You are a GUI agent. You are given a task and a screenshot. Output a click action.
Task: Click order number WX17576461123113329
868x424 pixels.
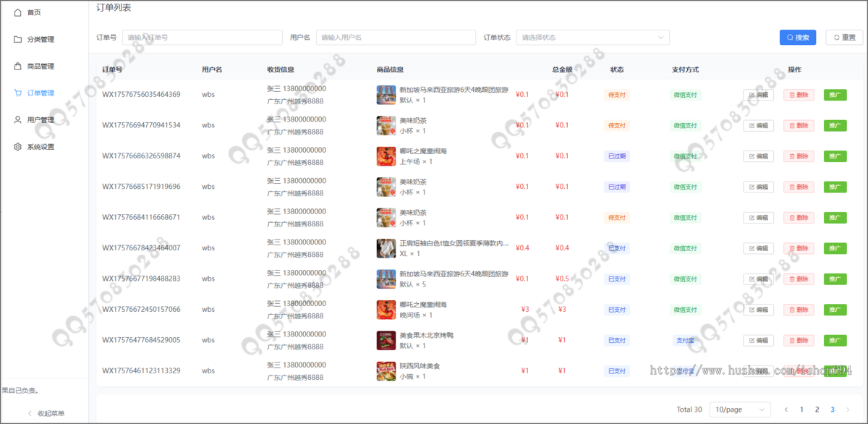click(141, 370)
